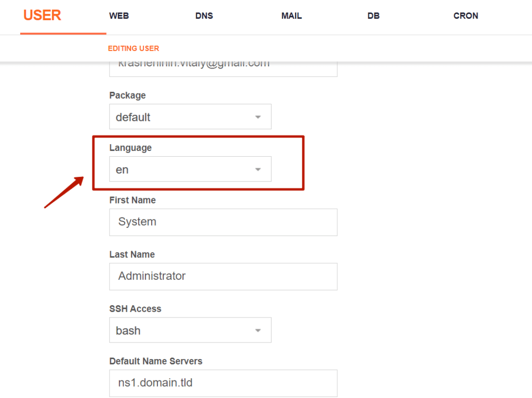This screenshot has height=398, width=532.
Task: Edit the Default Name Servers ns1.domain.tld field
Action: [x=223, y=383]
